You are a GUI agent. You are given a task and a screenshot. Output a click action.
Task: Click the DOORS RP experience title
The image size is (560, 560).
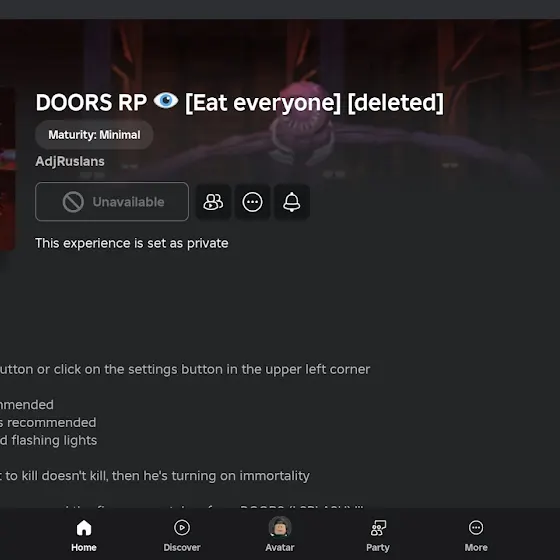(240, 102)
